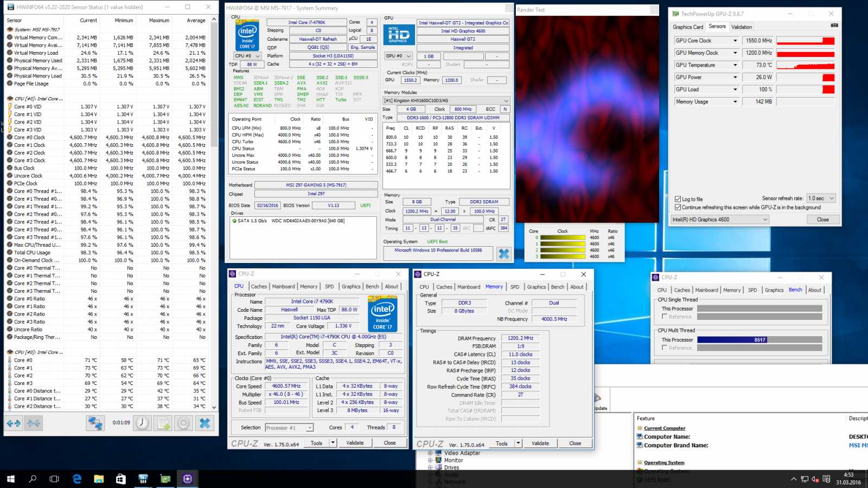The image size is (868, 488).
Task: Enable Reference checkbox under CPU Single Thread
Action: 665,317
